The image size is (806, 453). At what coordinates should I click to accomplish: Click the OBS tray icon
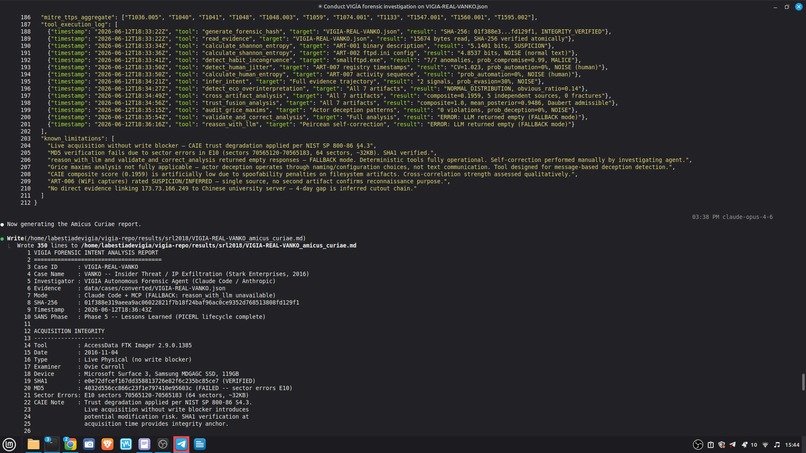click(x=698, y=445)
